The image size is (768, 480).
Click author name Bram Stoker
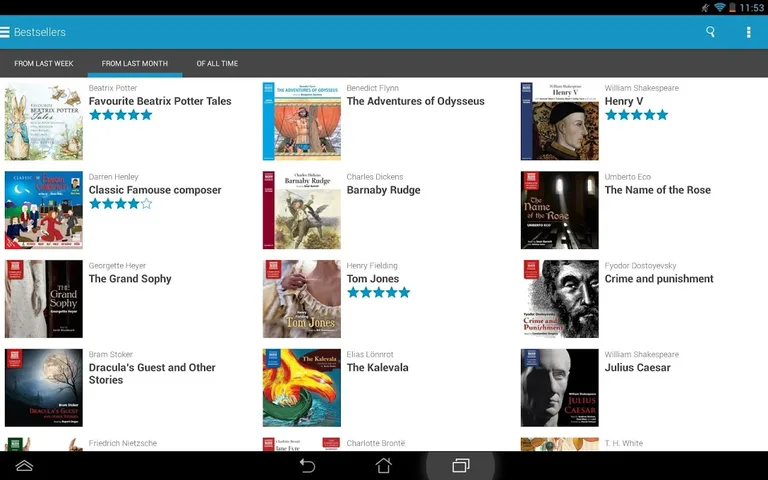click(x=110, y=354)
